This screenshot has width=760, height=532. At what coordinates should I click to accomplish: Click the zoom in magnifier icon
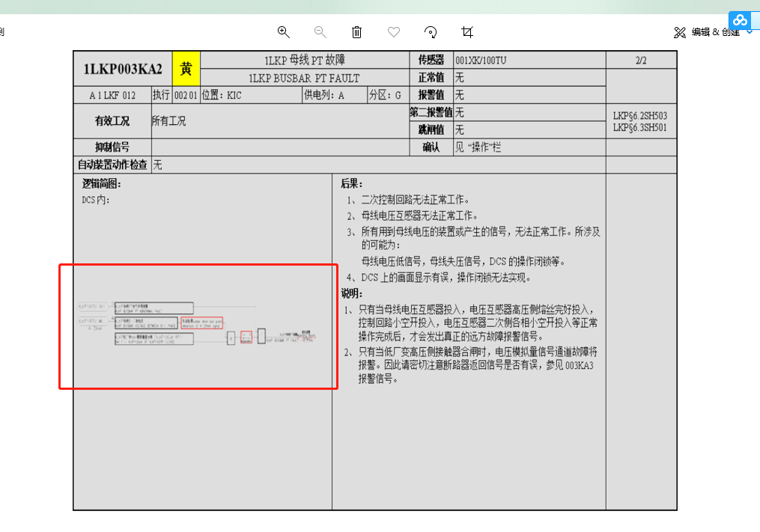pyautogui.click(x=283, y=31)
